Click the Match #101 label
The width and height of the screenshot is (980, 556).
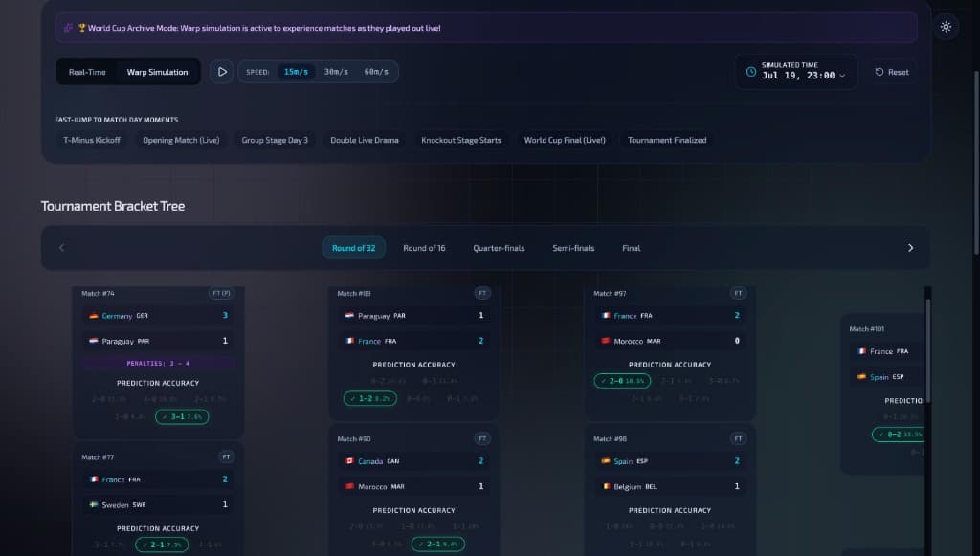866,328
